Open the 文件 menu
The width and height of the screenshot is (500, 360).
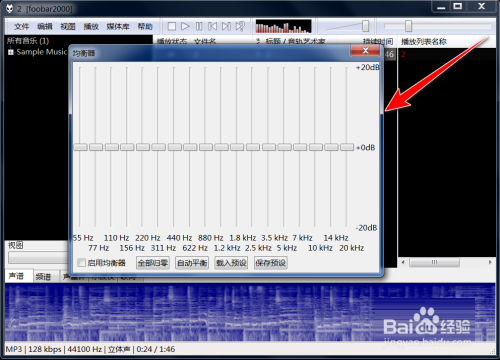coord(21,27)
